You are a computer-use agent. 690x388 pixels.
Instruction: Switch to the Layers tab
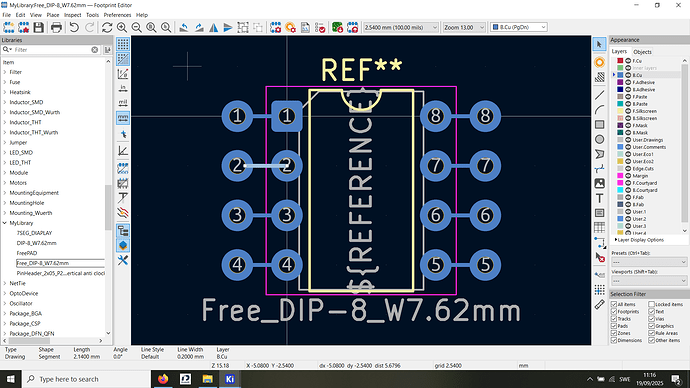pos(619,51)
